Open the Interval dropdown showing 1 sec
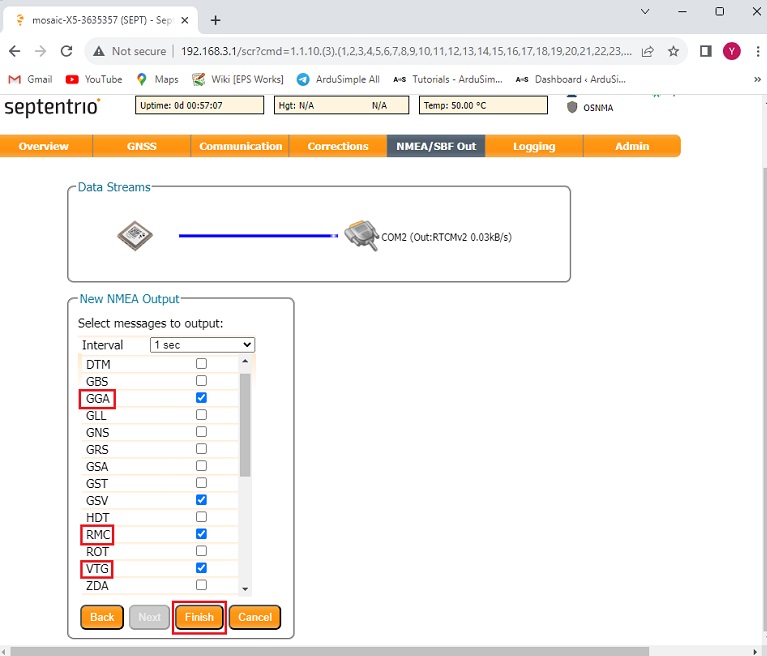 click(x=202, y=345)
